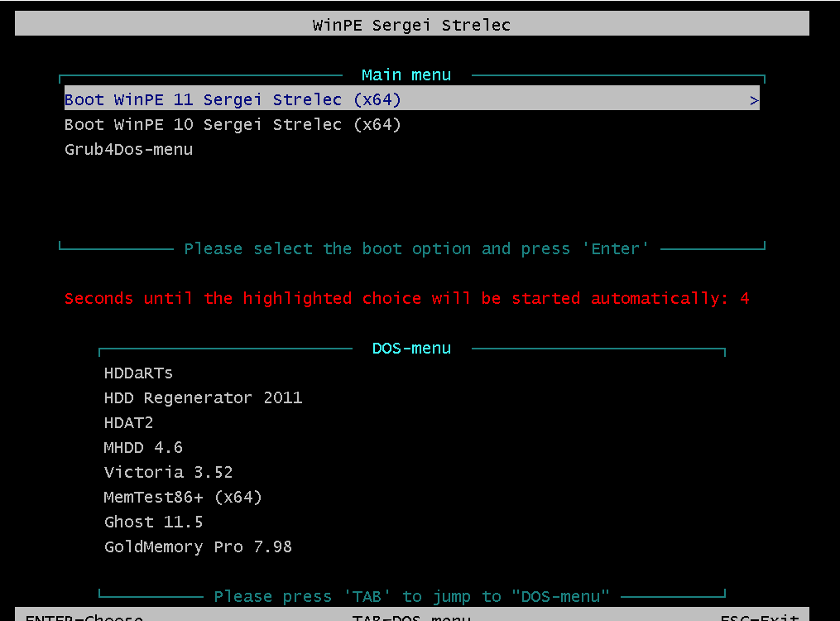Viewport: 840px width, 621px height.
Task: Click the DOS-menu section heading
Action: pos(411,349)
